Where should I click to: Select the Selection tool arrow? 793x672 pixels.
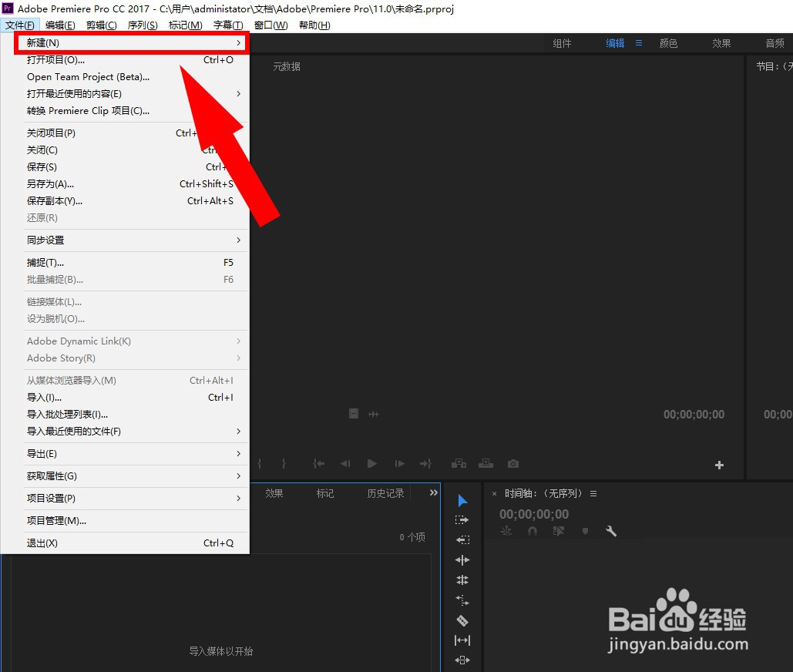(462, 501)
